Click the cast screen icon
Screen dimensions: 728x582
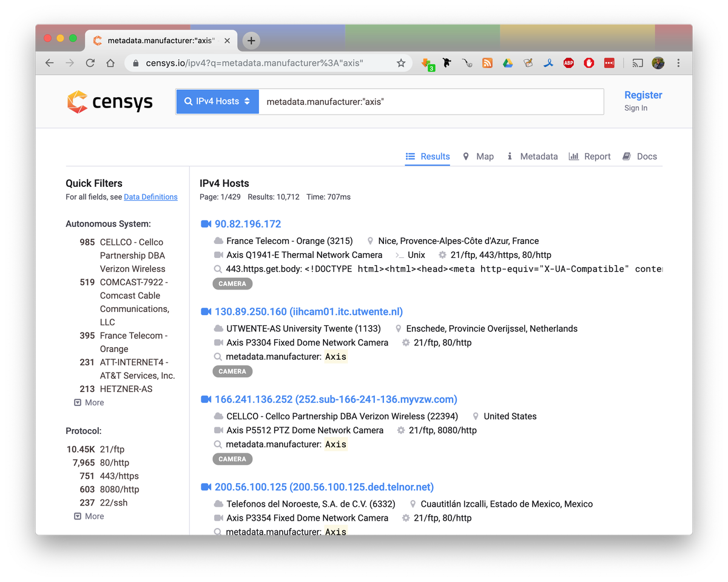point(638,63)
